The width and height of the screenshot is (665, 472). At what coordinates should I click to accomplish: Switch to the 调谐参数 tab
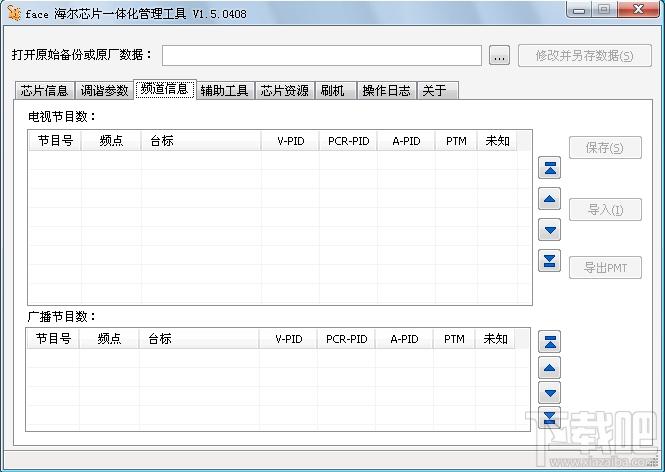[x=104, y=90]
